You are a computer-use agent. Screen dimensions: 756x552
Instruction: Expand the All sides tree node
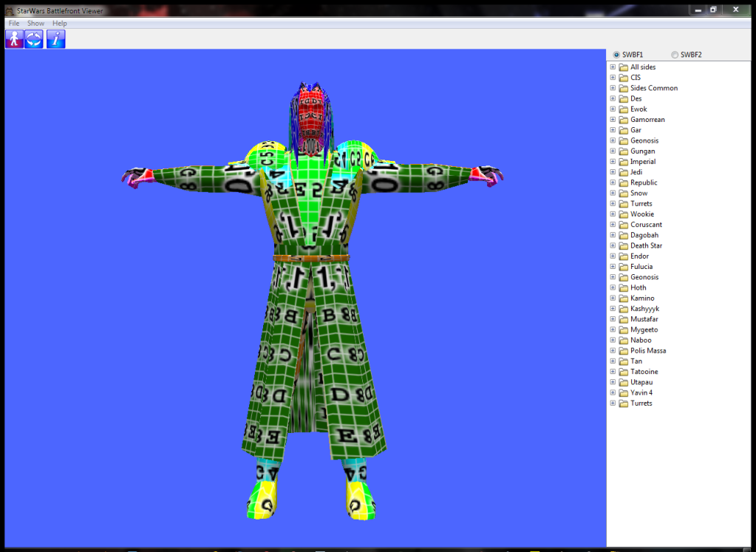pos(613,67)
